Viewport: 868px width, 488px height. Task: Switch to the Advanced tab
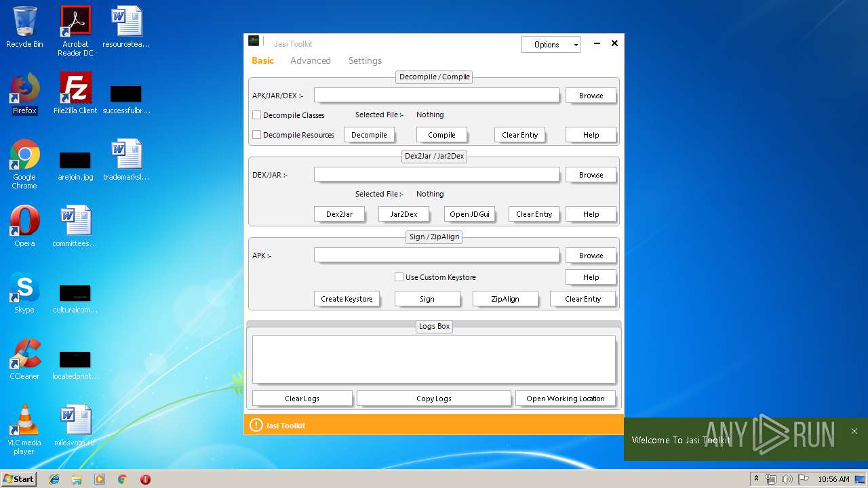click(311, 60)
